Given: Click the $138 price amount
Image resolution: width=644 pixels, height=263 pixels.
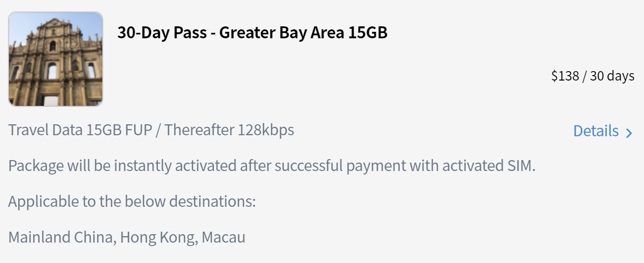Looking at the screenshot, I should coord(565,76).
